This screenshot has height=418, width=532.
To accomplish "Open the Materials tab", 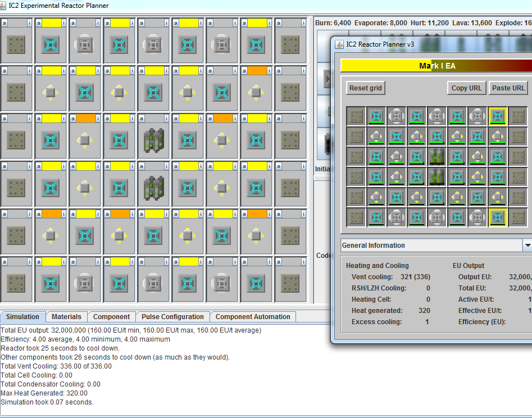I will (66, 316).
